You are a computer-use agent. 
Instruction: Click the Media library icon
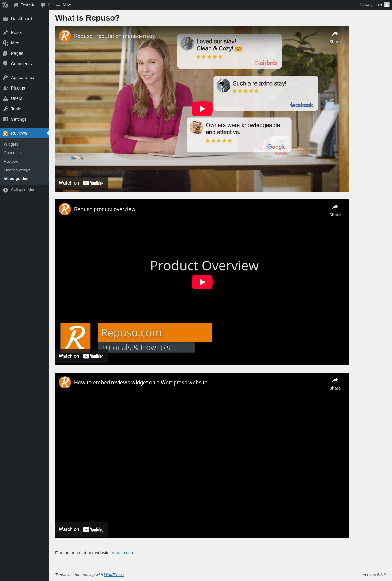(6, 43)
